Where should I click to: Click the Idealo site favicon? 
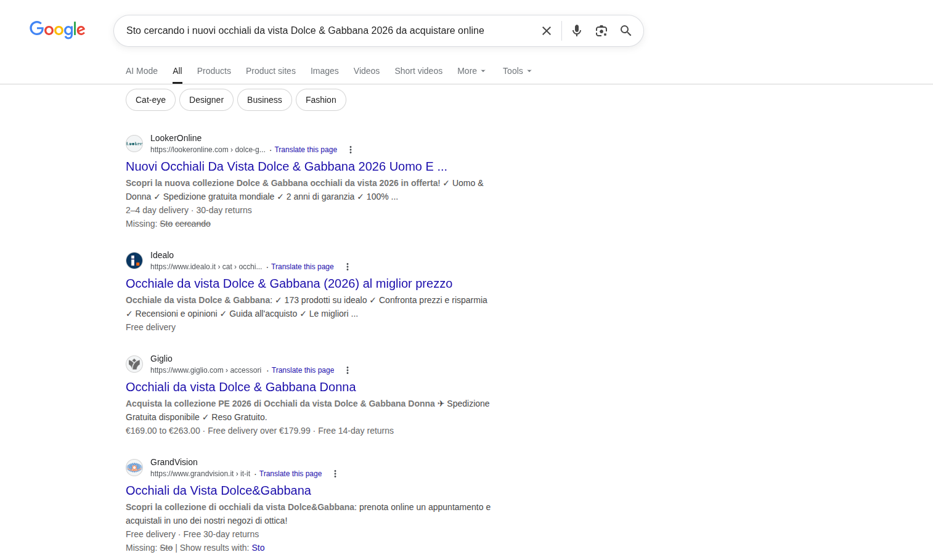(x=134, y=261)
